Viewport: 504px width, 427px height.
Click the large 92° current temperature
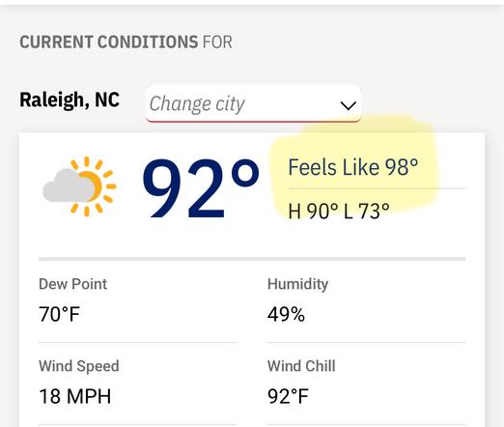(x=201, y=188)
